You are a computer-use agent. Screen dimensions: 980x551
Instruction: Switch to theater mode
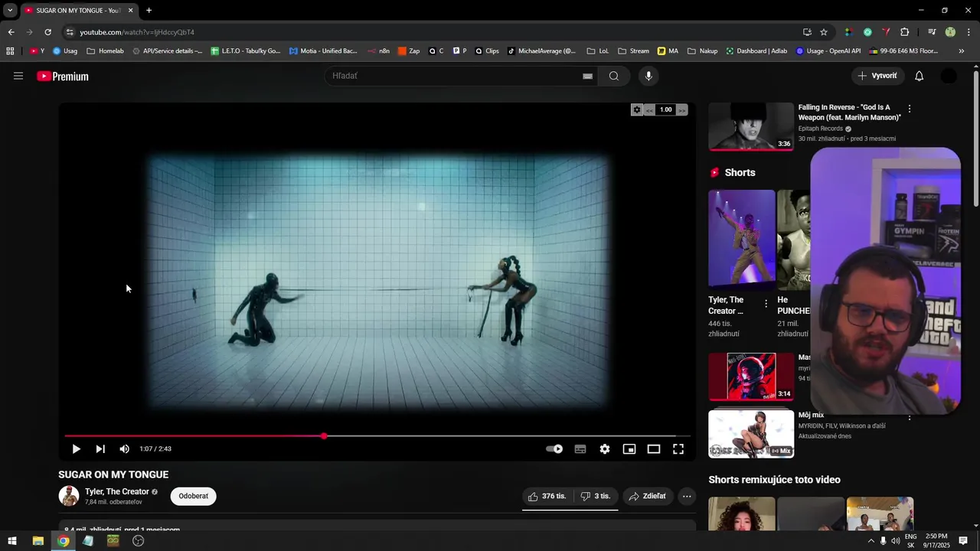654,449
